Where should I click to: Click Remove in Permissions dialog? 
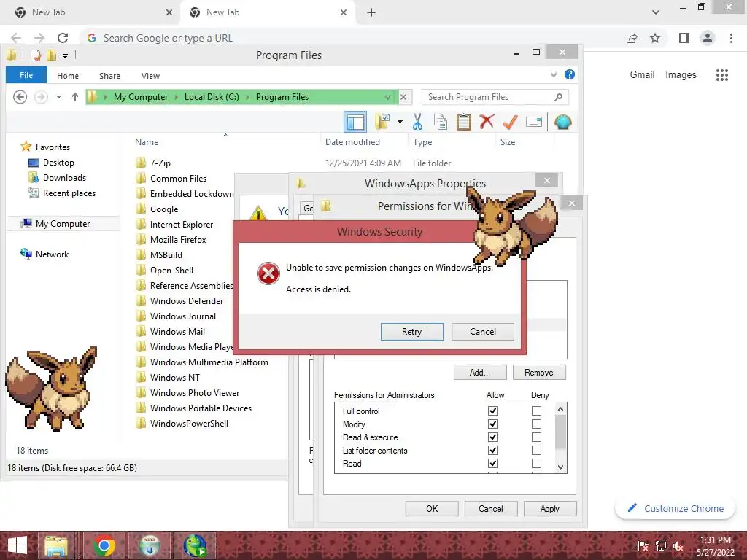[539, 373]
